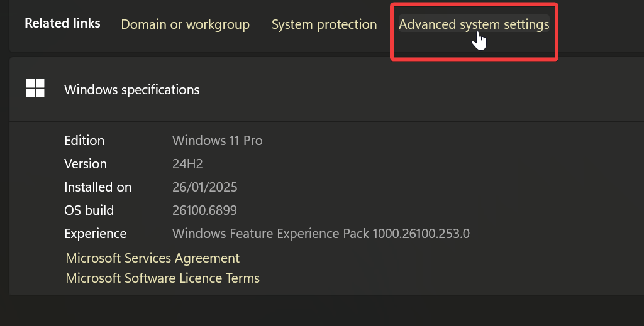Viewport: 644px width, 326px height.
Task: Click the OS build field label
Action: [x=89, y=210]
